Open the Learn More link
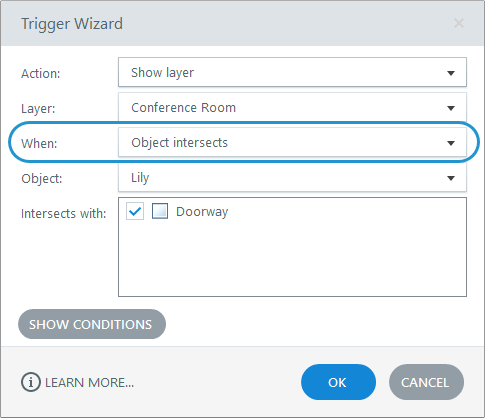 89,383
